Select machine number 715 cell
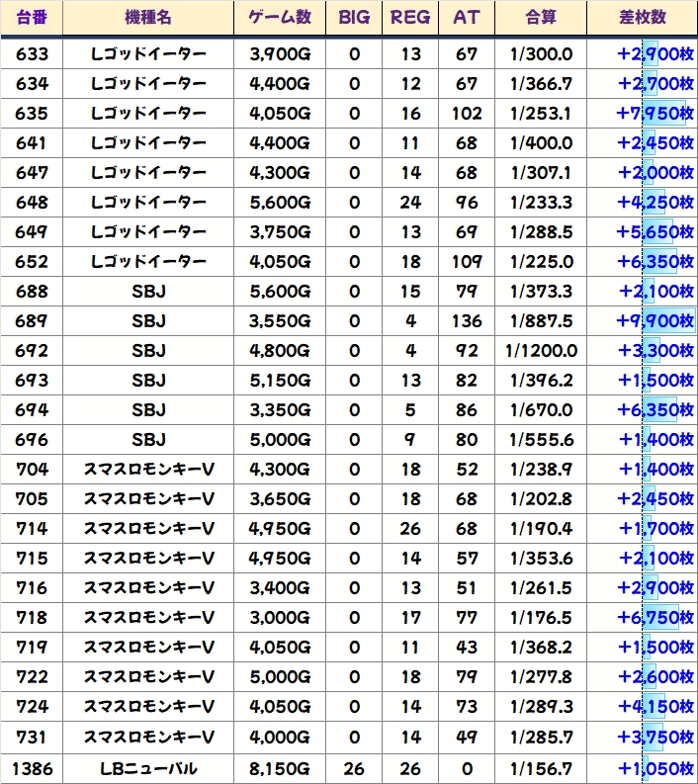The image size is (698, 784). coord(32,559)
